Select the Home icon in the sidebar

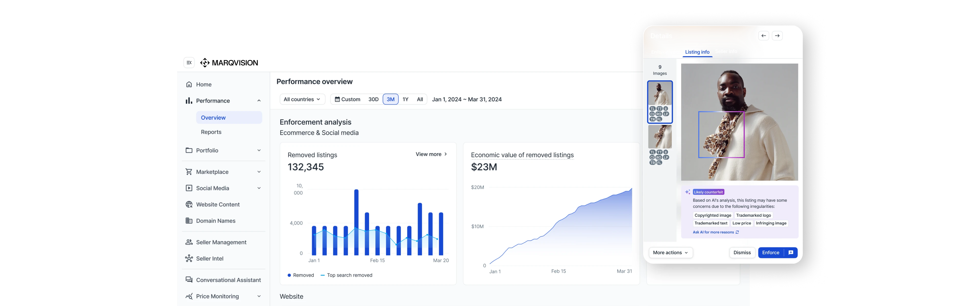tap(189, 84)
